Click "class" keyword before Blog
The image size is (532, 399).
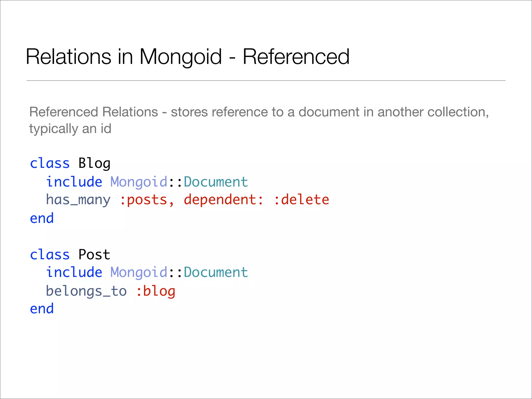[50, 163]
